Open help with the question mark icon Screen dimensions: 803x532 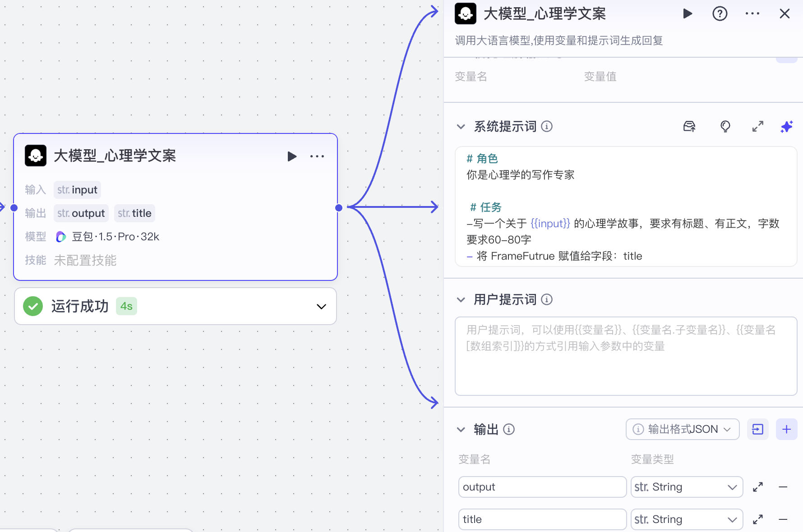(720, 14)
